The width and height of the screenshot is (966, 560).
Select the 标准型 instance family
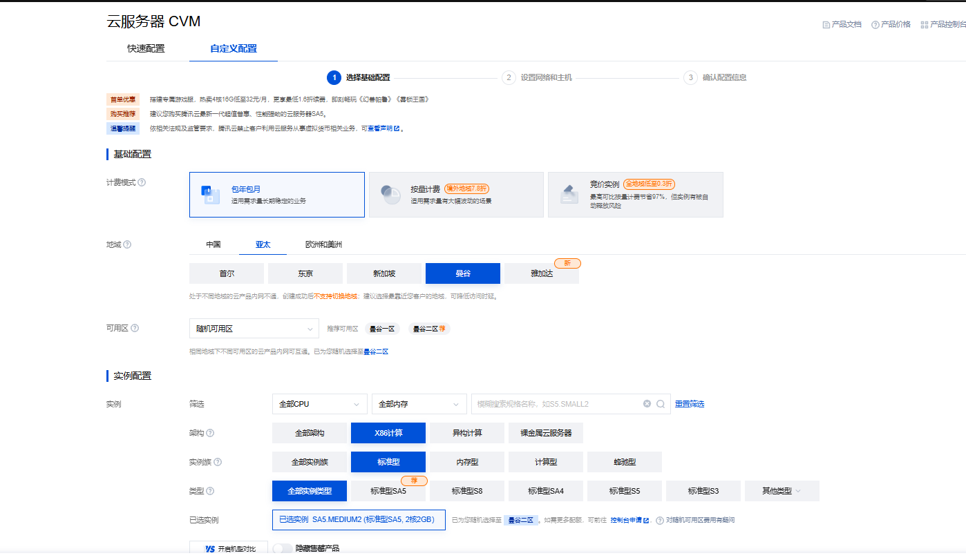(388, 462)
